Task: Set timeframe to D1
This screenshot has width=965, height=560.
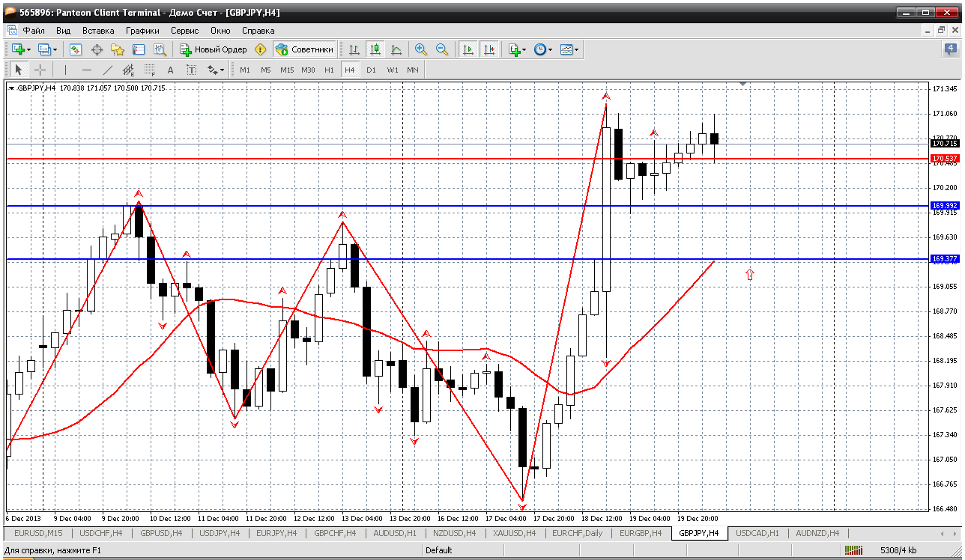Action: (x=371, y=70)
